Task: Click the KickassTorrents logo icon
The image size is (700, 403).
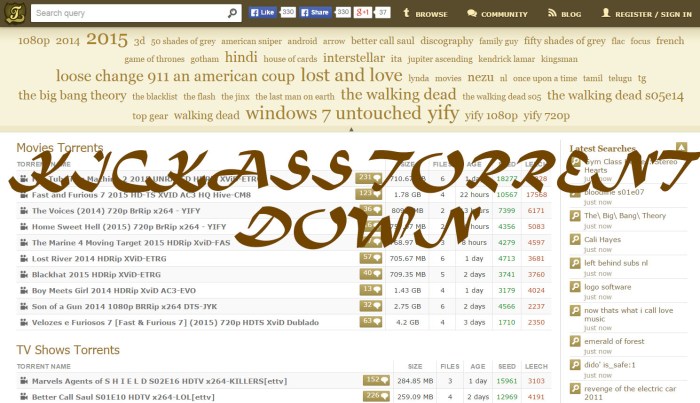Action: 15,13
